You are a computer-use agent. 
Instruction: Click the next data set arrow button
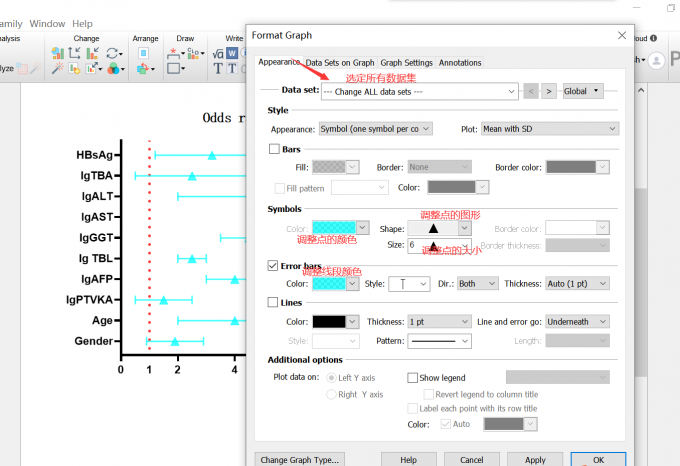point(548,91)
